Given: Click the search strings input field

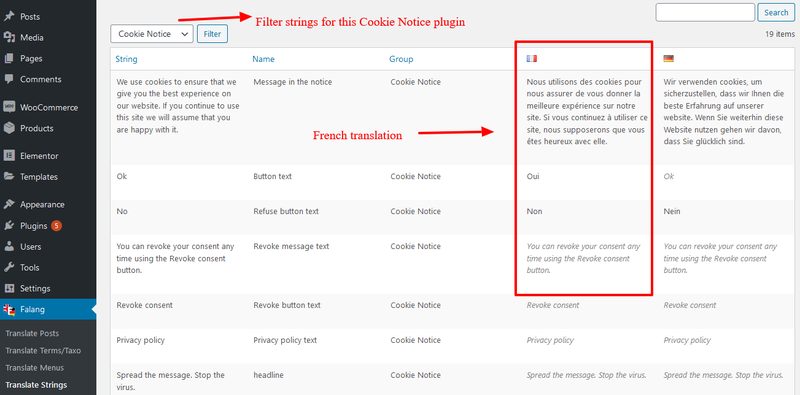Looking at the screenshot, I should (x=705, y=12).
